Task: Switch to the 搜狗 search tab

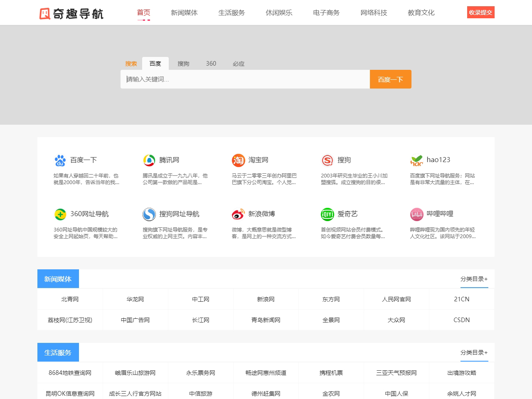Action: pyautogui.click(x=183, y=63)
